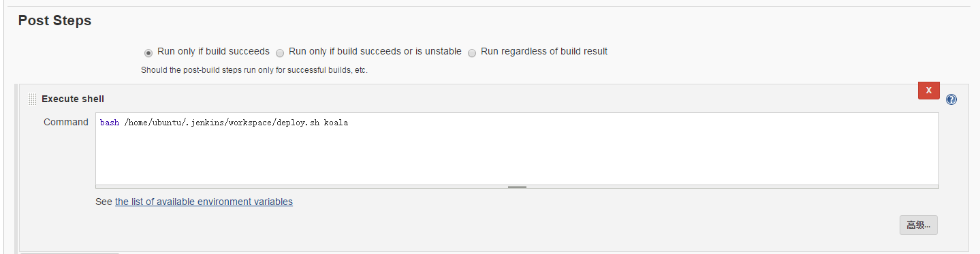The width and height of the screenshot is (980, 254).
Task: Click the "Execute shell" step title
Action: pos(73,99)
